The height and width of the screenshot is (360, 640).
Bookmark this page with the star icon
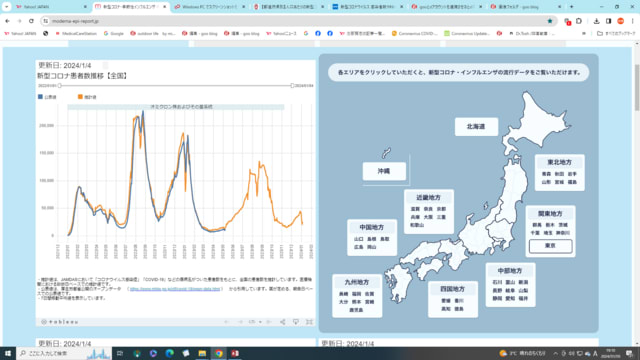550,21
